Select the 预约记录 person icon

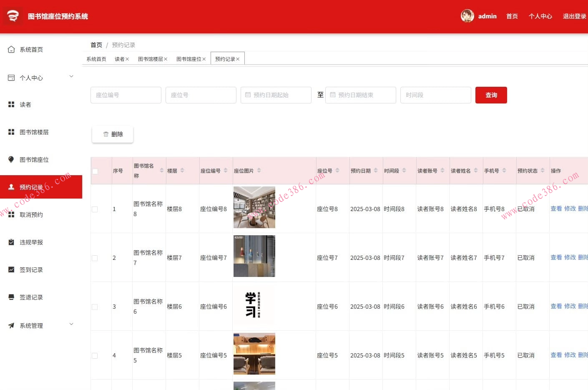[11, 187]
